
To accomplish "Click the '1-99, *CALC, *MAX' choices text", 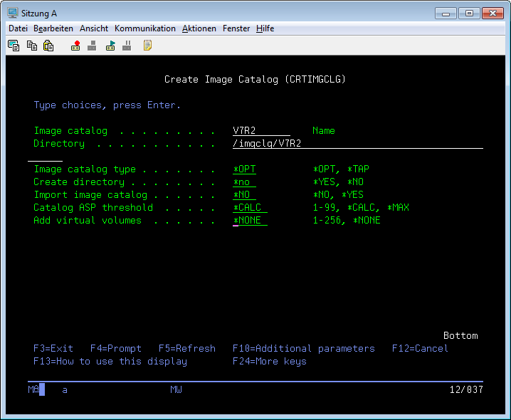I will (x=361, y=207).
